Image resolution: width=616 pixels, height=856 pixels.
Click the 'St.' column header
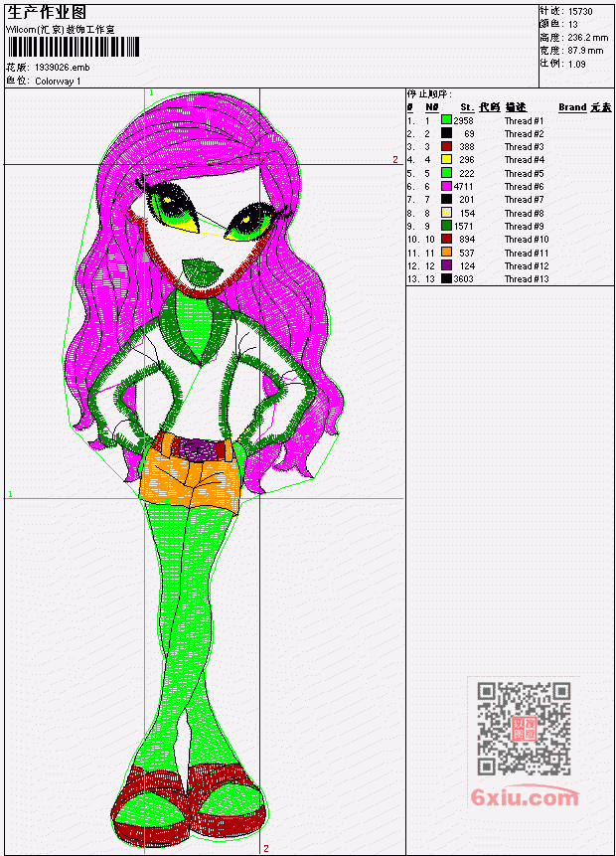(x=467, y=107)
